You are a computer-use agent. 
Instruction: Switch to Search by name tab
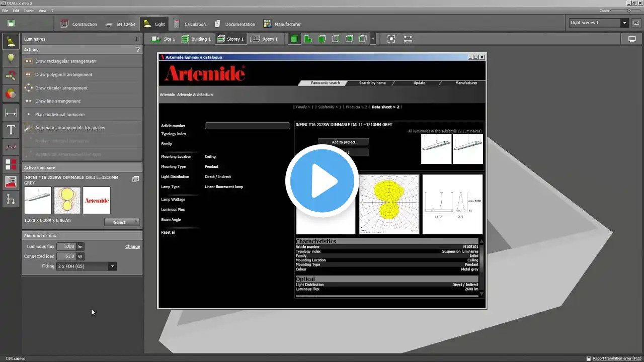(x=372, y=83)
